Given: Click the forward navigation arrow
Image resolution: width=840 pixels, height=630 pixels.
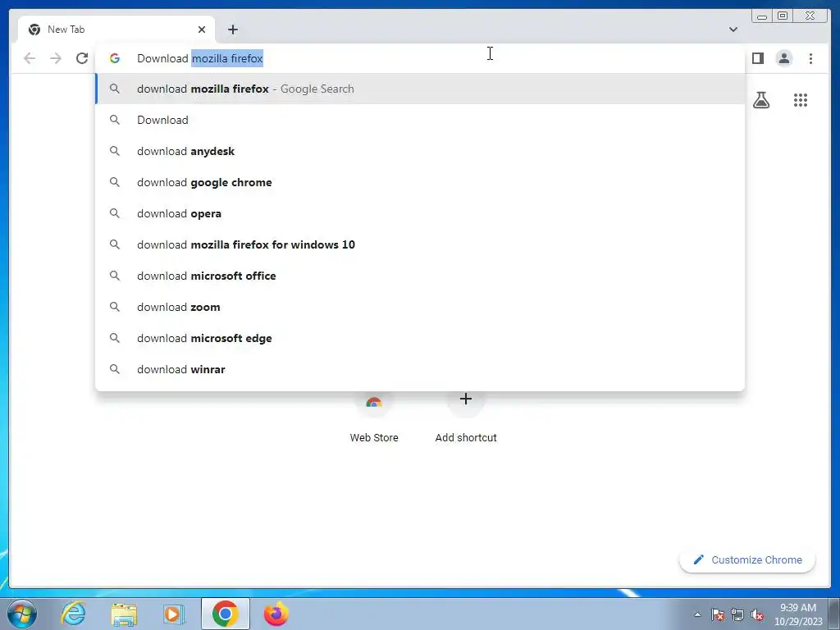Looking at the screenshot, I should (56, 58).
